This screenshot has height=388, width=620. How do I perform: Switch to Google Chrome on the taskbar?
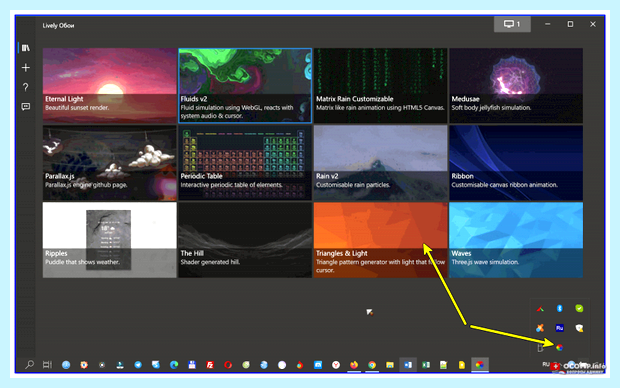(372, 365)
